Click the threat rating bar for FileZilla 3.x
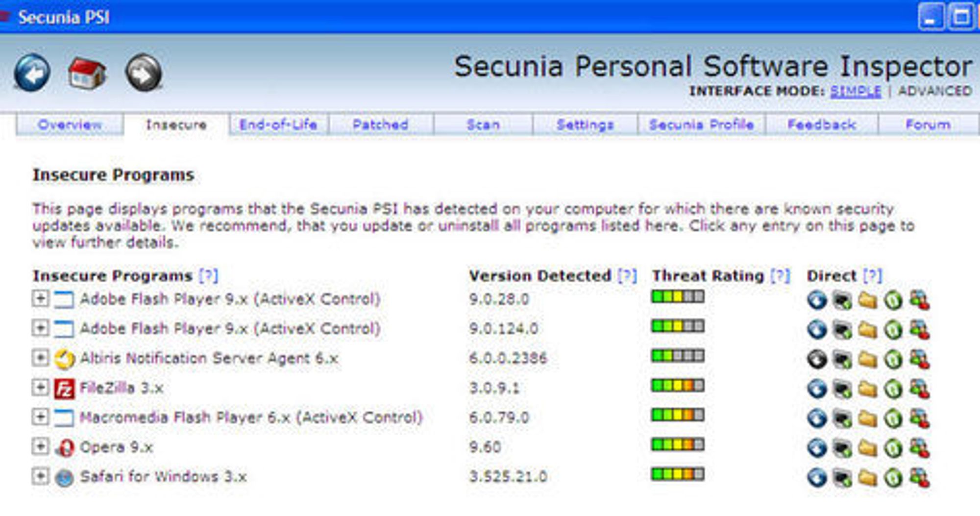Image resolution: width=980 pixels, height=516 pixels. [x=678, y=386]
